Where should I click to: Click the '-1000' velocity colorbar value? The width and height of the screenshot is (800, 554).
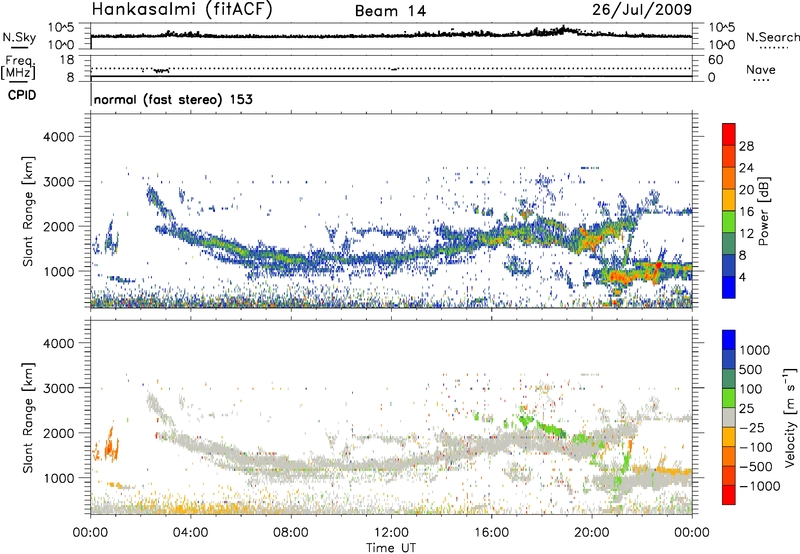(x=759, y=486)
